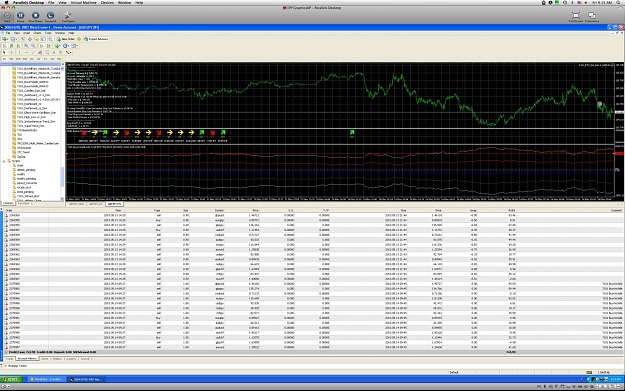The height and width of the screenshot is (391, 625).
Task: Select MN timeframe button
Action: point(59,59)
